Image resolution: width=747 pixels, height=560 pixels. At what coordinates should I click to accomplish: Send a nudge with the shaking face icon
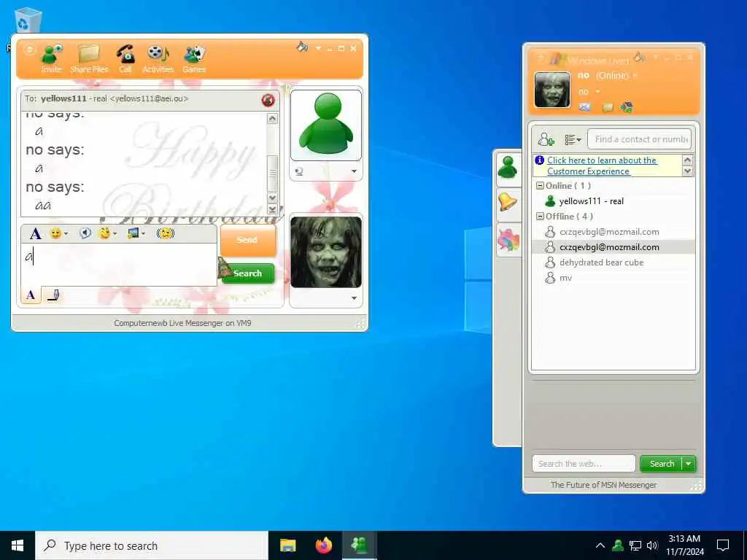tap(166, 233)
